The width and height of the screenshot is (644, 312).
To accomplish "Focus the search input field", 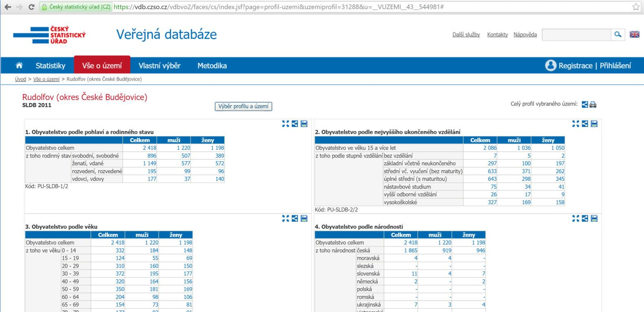I will 577,35.
